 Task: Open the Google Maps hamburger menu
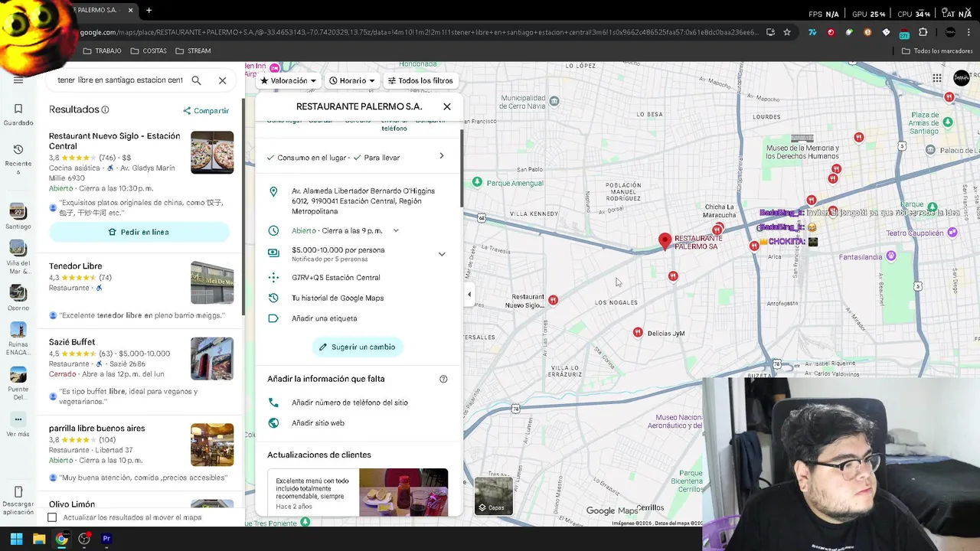[x=18, y=80]
